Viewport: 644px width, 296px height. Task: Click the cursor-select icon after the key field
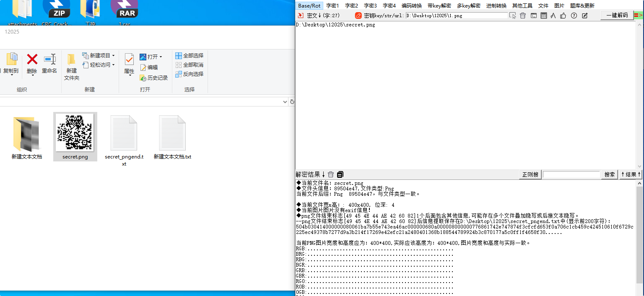(x=512, y=16)
